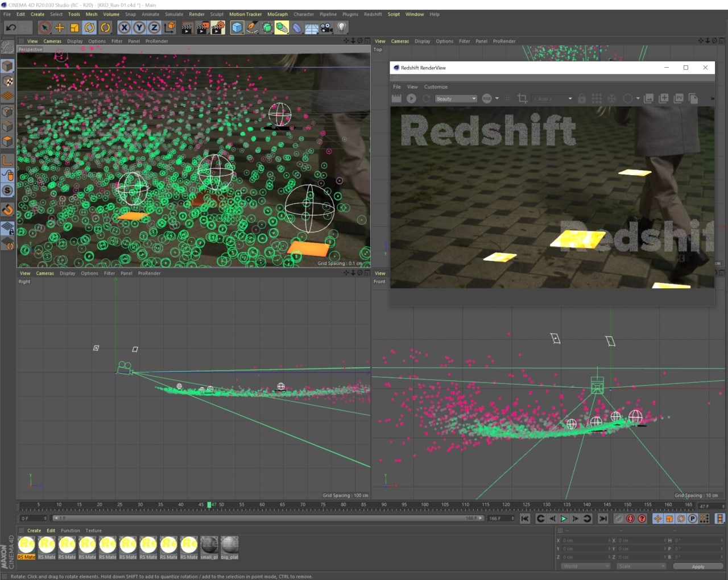Open the Scale coordinate mode dropdown
Viewport: 728px width, 580px height.
click(642, 566)
